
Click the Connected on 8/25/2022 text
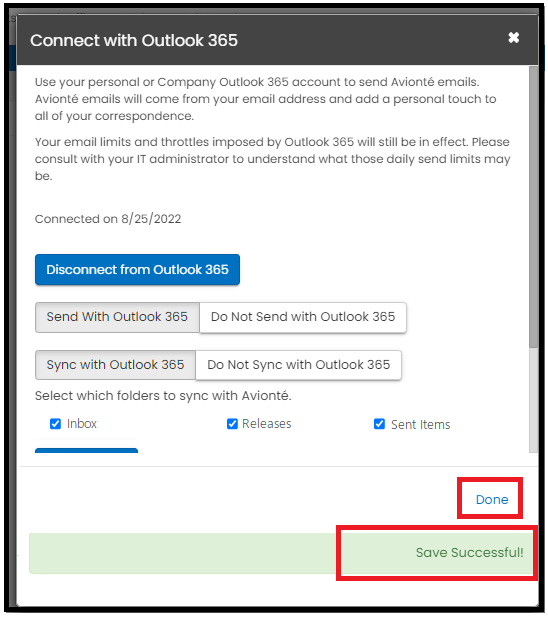108,219
